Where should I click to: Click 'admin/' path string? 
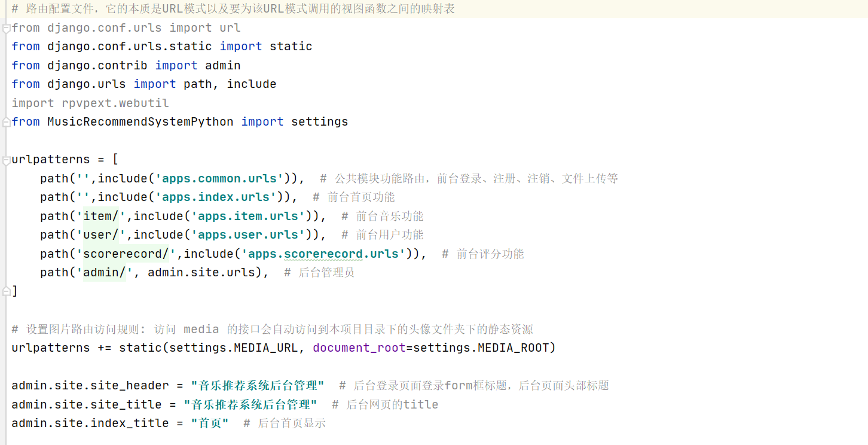(x=105, y=273)
